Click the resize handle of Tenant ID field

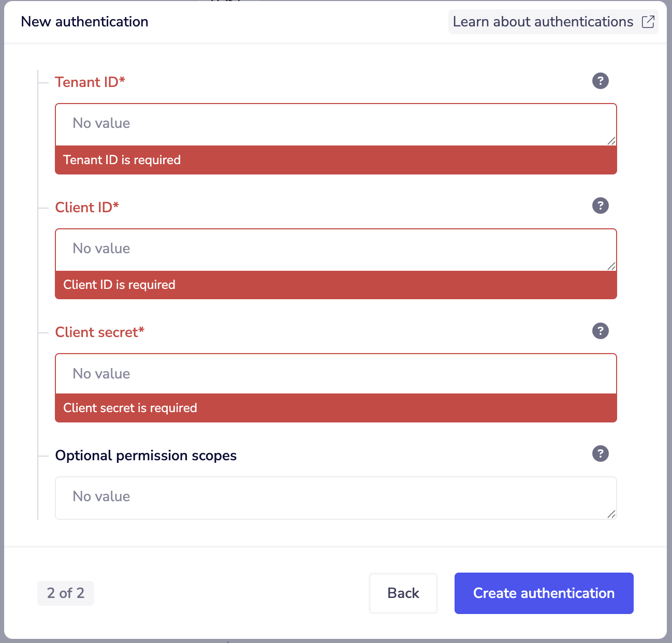click(x=612, y=140)
